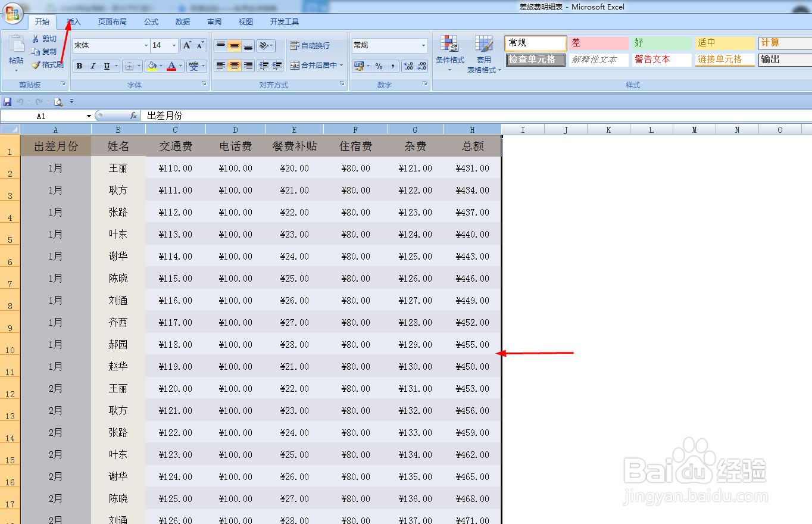Apply underline to selected cells
The height and width of the screenshot is (524, 812).
[106, 65]
